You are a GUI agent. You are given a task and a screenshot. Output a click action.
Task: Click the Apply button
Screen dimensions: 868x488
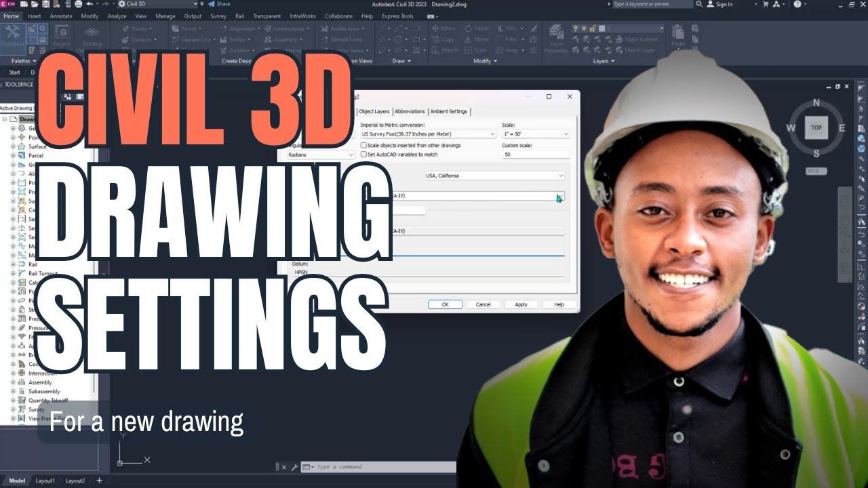[521, 304]
